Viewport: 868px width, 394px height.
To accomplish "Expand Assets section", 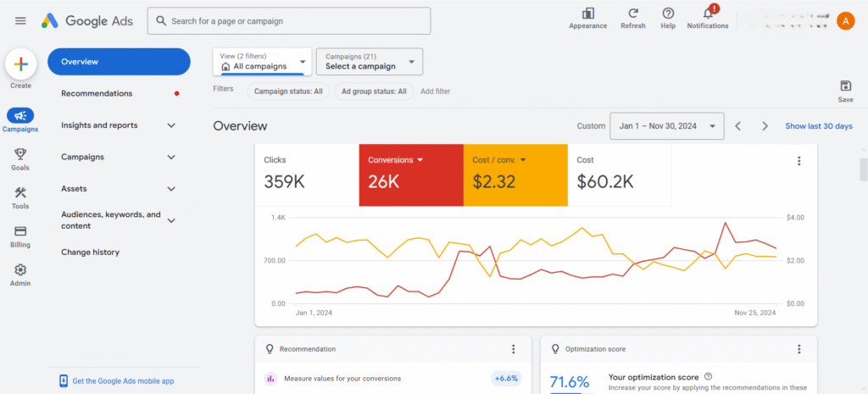I will click(x=171, y=189).
